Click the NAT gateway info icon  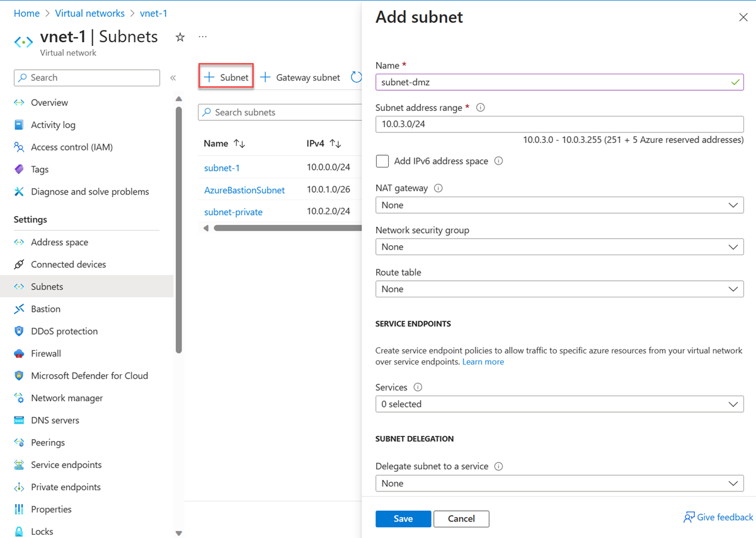[438, 188]
